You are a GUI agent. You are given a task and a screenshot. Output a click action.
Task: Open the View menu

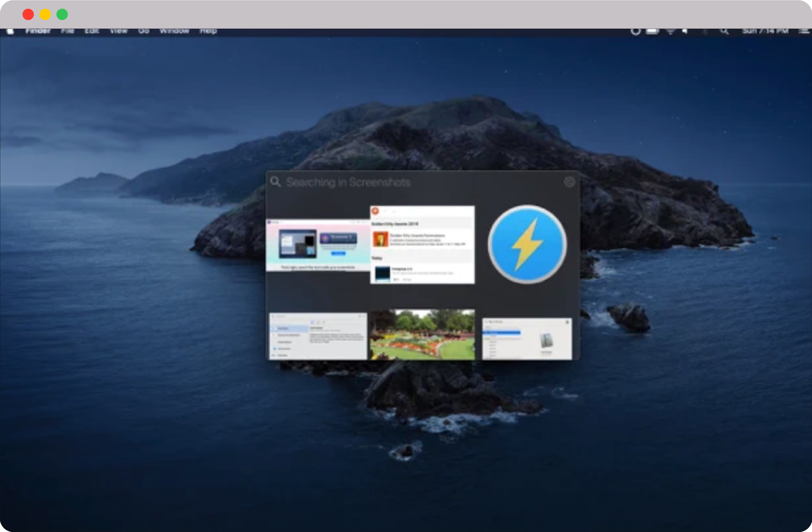point(119,31)
